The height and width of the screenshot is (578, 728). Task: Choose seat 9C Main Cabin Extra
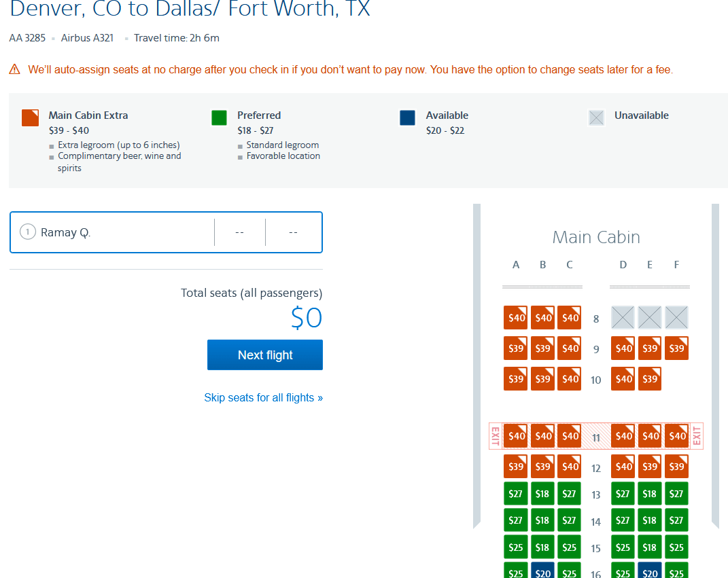569,348
